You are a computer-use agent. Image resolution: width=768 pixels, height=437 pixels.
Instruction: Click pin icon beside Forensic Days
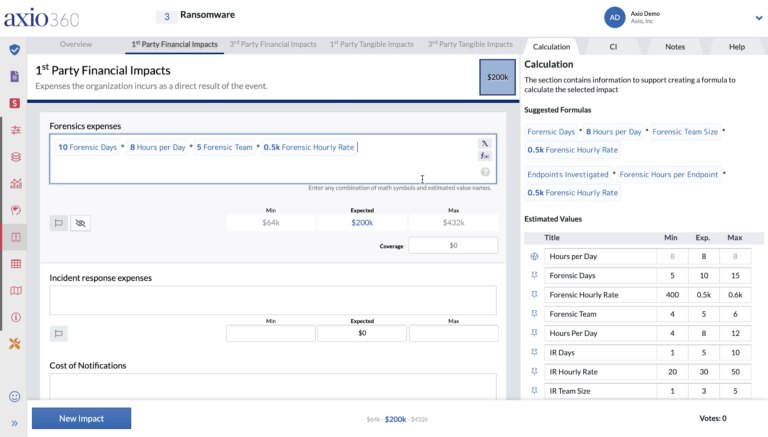pos(534,275)
